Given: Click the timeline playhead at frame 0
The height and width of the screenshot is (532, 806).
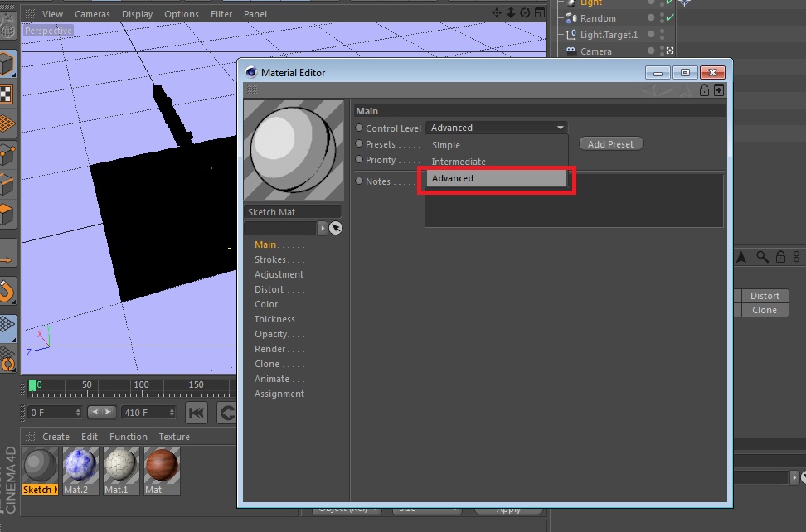Looking at the screenshot, I should pos(32,385).
